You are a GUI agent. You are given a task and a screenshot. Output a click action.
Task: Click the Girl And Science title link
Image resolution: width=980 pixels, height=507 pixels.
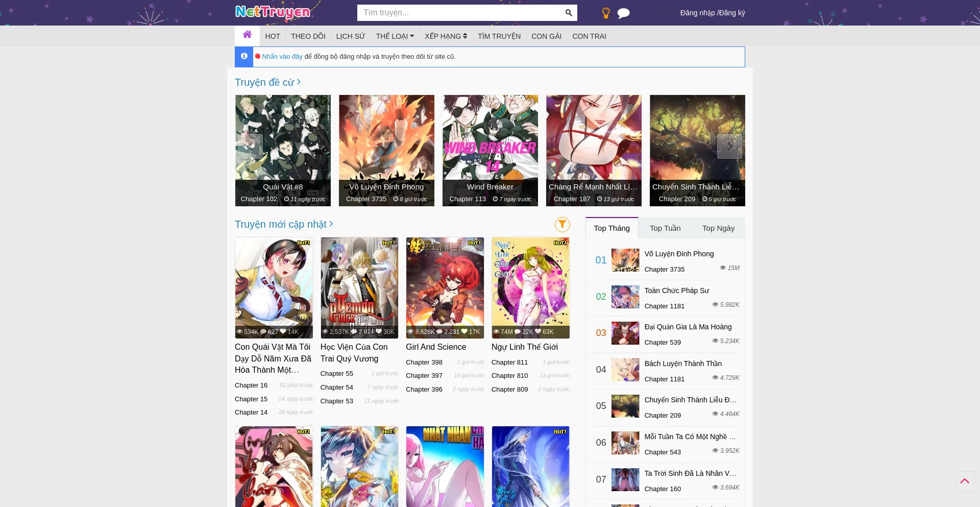(436, 347)
